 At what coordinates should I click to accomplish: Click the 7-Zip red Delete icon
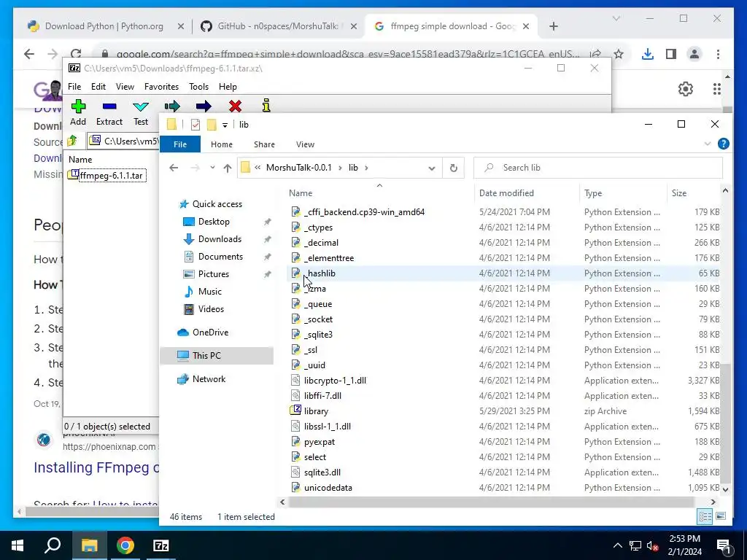(235, 106)
